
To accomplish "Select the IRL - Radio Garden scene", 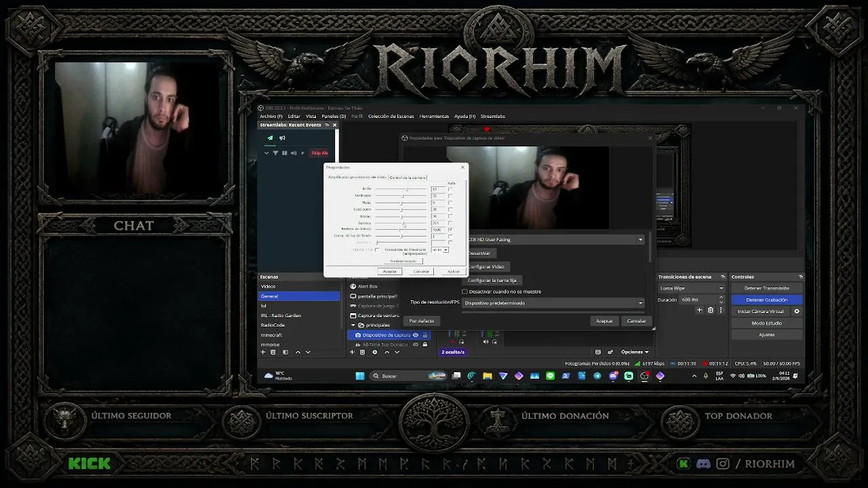I will coord(299,316).
